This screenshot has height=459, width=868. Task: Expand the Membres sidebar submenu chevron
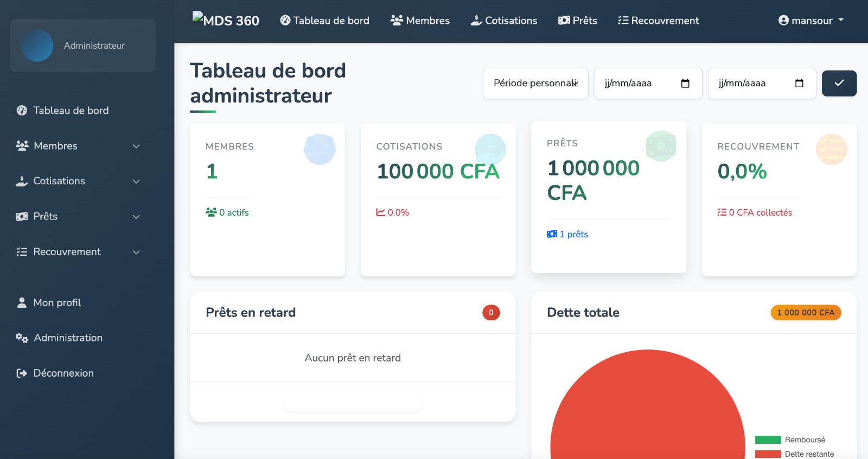136,146
